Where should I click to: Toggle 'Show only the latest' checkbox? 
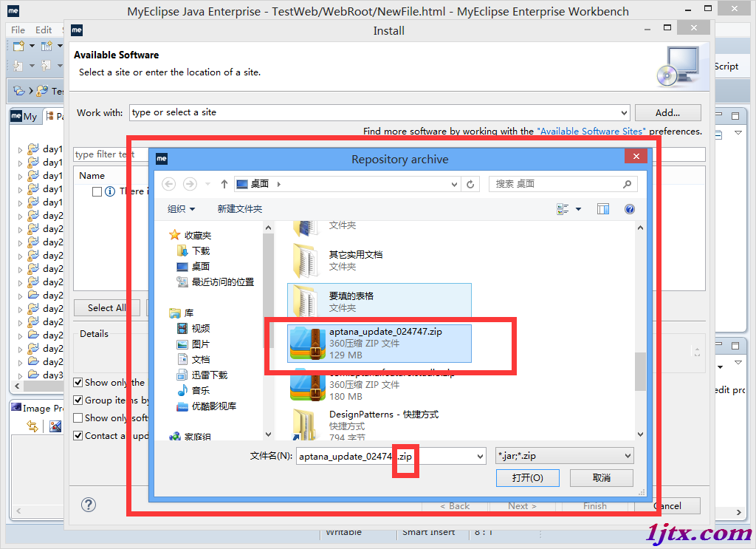[78, 383]
